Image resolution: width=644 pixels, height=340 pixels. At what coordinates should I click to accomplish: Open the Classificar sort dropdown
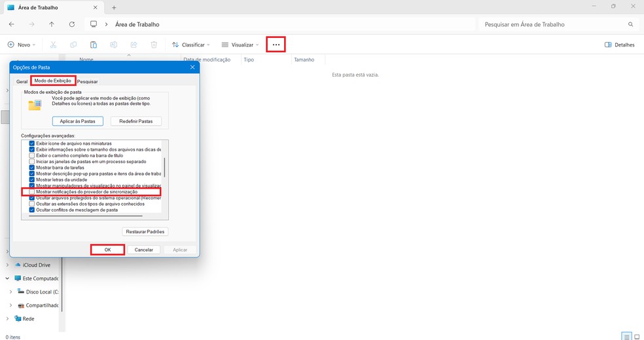pos(190,45)
